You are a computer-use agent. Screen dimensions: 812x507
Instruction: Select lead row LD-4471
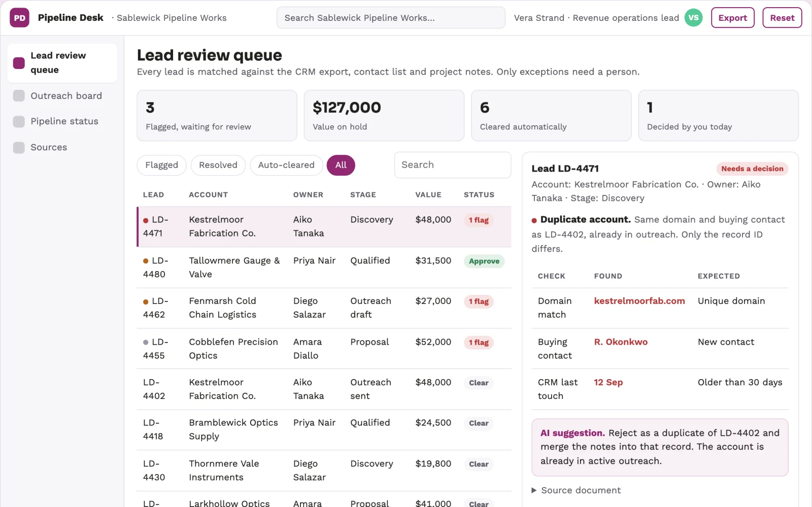(x=324, y=226)
